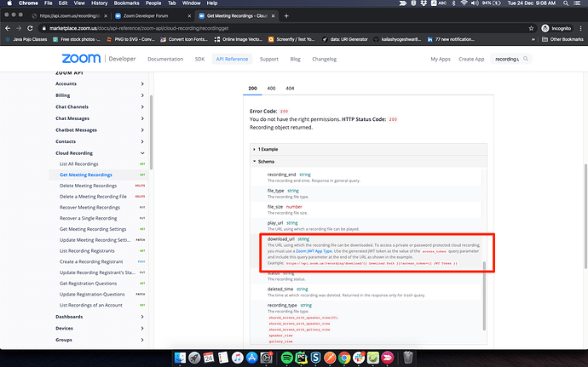Expand the 1 Example disclosure triangle
This screenshot has width=588, height=367.
click(254, 149)
